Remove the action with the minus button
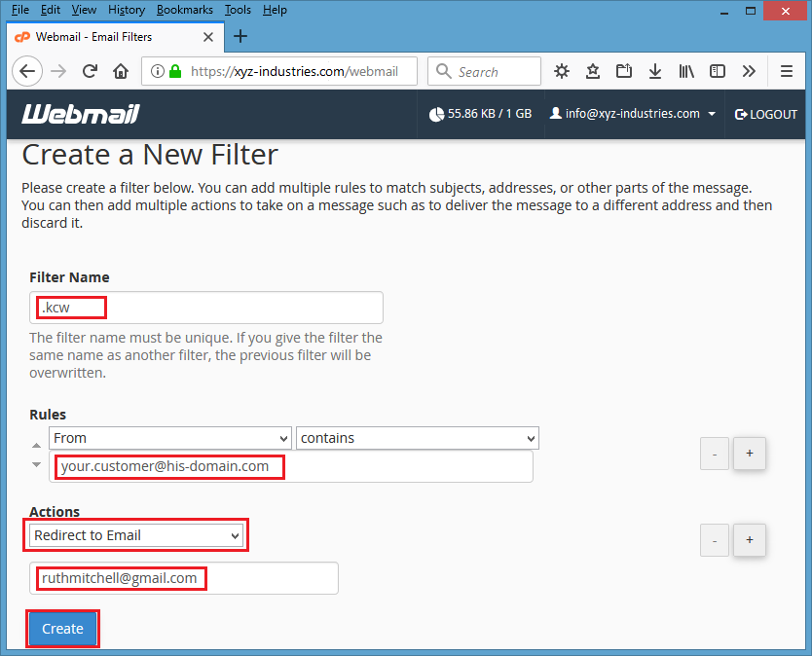 point(715,540)
